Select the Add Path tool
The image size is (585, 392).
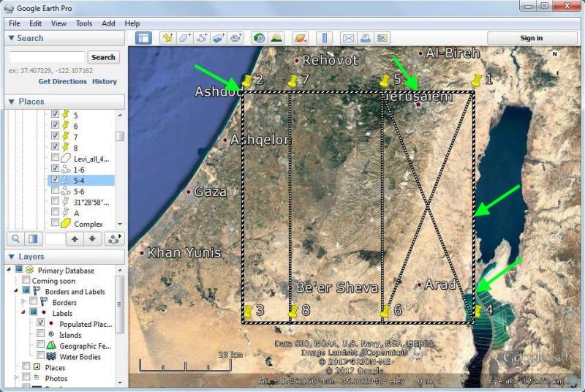(x=203, y=38)
